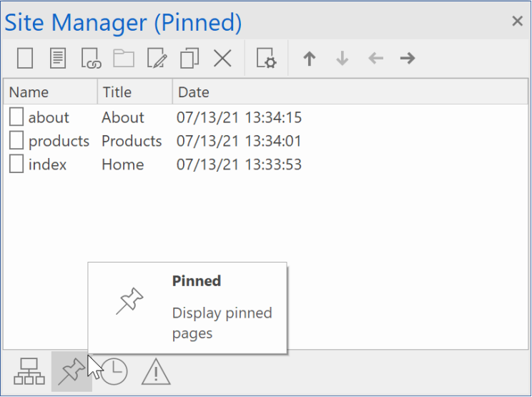Click the clone page icon
The height and width of the screenshot is (397, 532).
[189, 59]
